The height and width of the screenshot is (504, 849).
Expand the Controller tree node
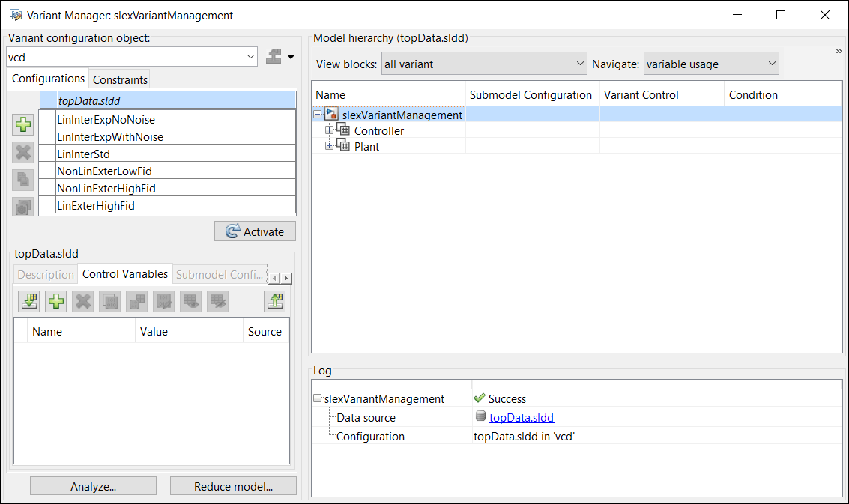pyautogui.click(x=329, y=130)
